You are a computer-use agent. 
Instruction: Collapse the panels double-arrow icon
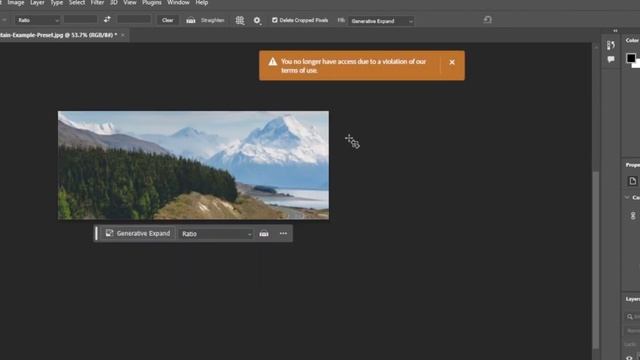(616, 31)
